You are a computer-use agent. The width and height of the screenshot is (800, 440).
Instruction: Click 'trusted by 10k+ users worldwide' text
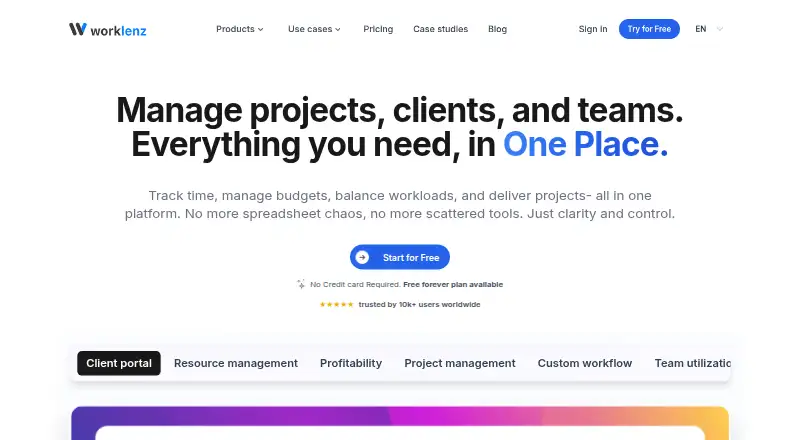click(419, 304)
